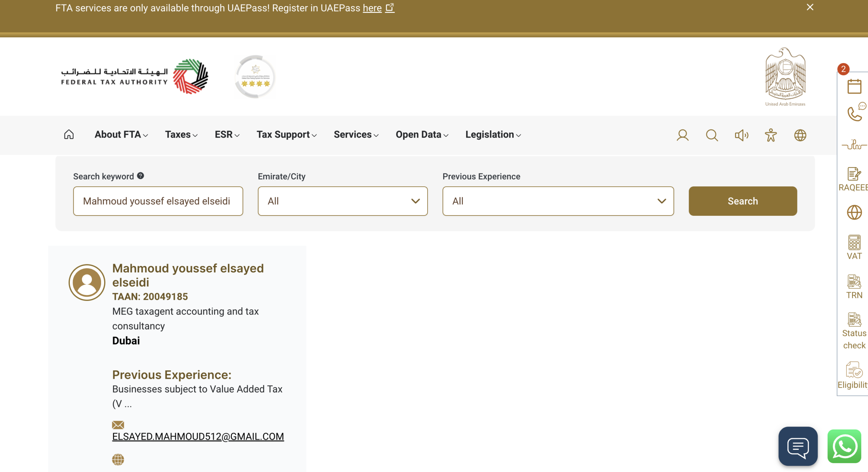The width and height of the screenshot is (868, 472).
Task: Open the Status check tool
Action: [x=854, y=331]
